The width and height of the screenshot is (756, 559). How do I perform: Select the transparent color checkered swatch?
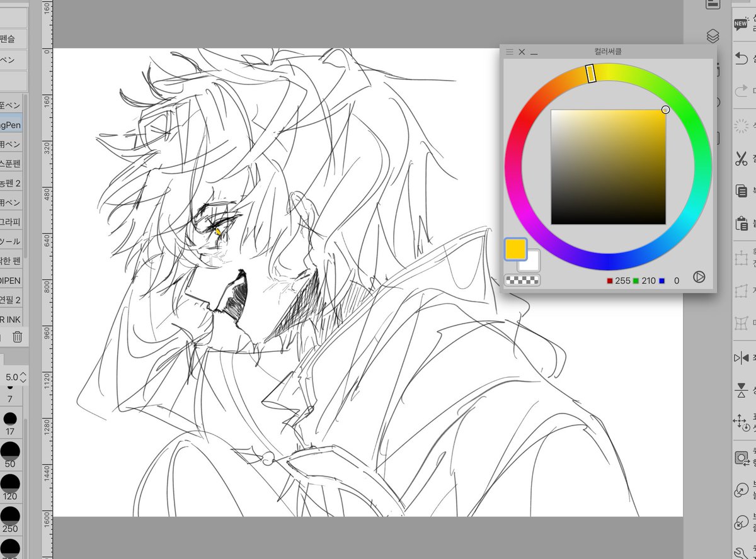pyautogui.click(x=523, y=280)
